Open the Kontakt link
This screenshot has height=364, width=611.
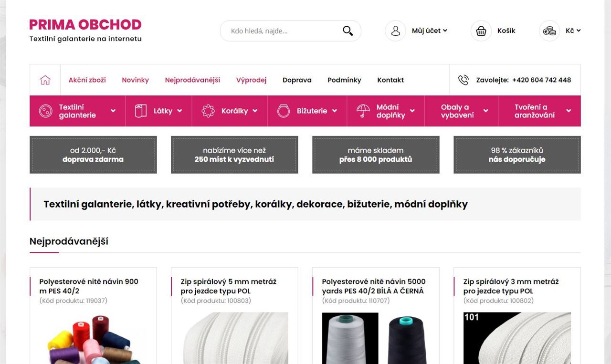pyautogui.click(x=390, y=80)
